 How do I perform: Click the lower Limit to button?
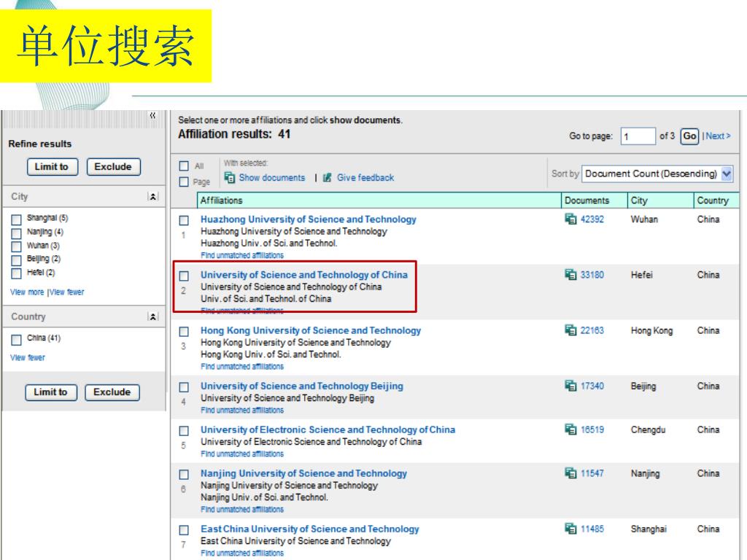click(51, 392)
